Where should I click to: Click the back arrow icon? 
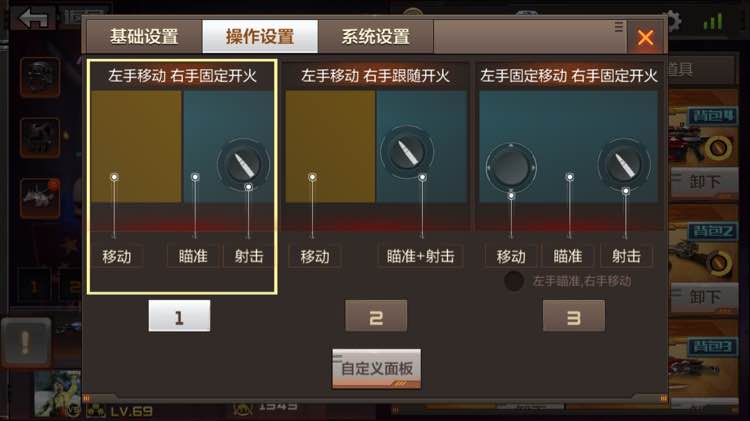click(x=33, y=19)
